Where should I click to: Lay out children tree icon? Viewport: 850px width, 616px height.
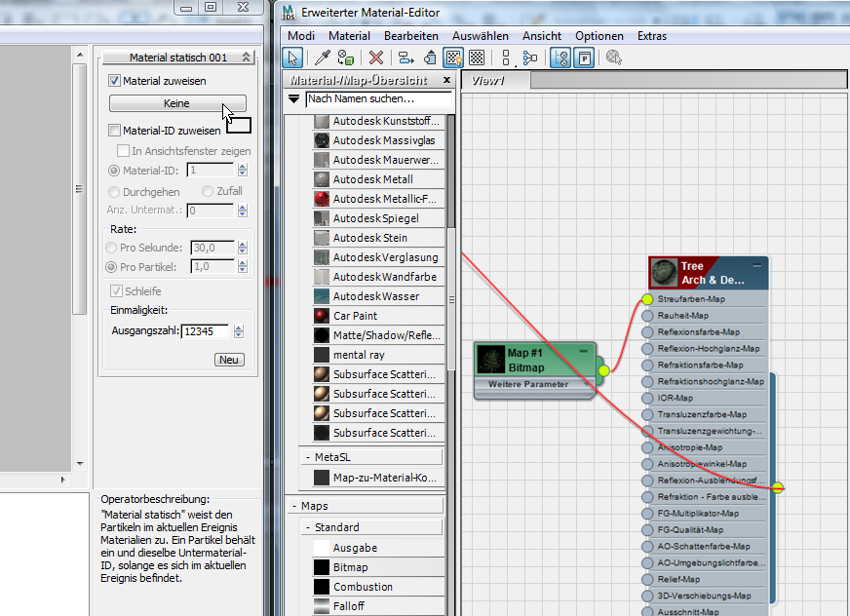(529, 58)
